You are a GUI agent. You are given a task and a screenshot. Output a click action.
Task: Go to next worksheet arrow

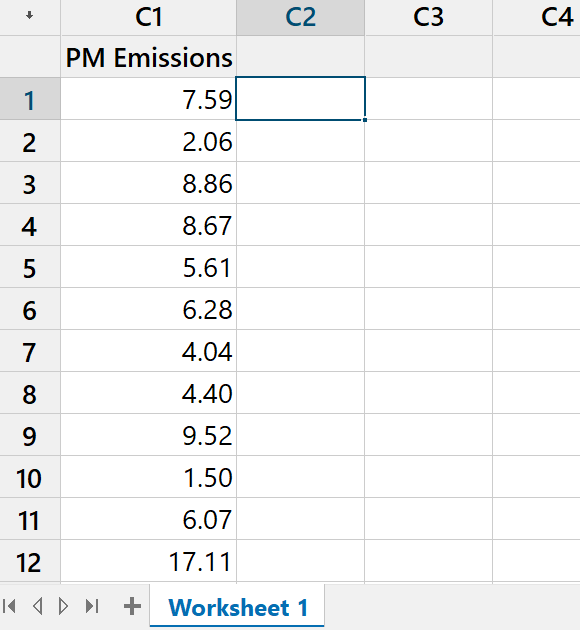click(x=63, y=606)
